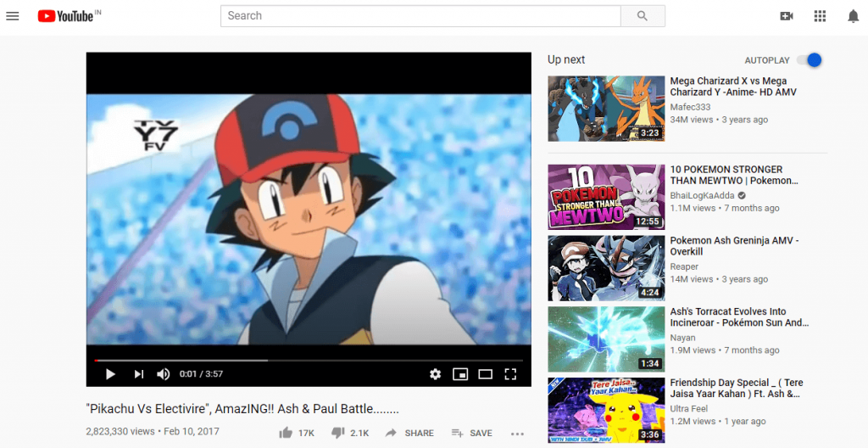Image resolution: width=868 pixels, height=448 pixels.
Task: Save the video to a playlist
Action: point(471,433)
